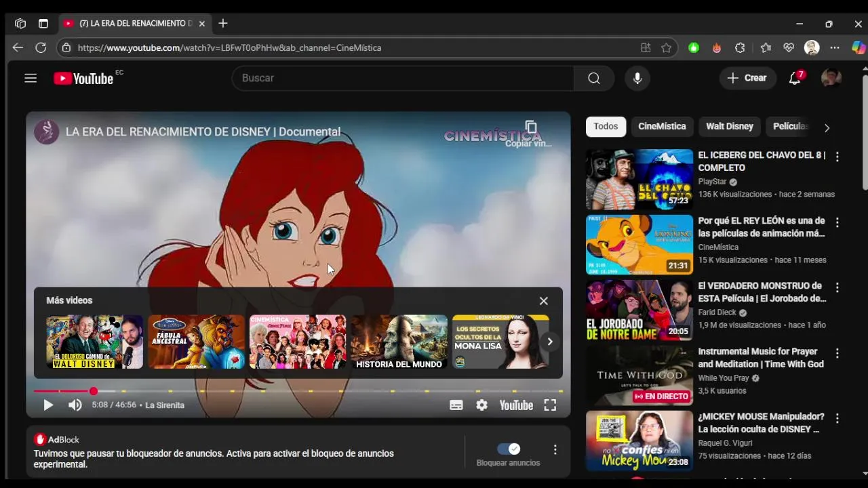868x488 pixels.
Task: Open the browser profile avatar
Action: pos(812,47)
